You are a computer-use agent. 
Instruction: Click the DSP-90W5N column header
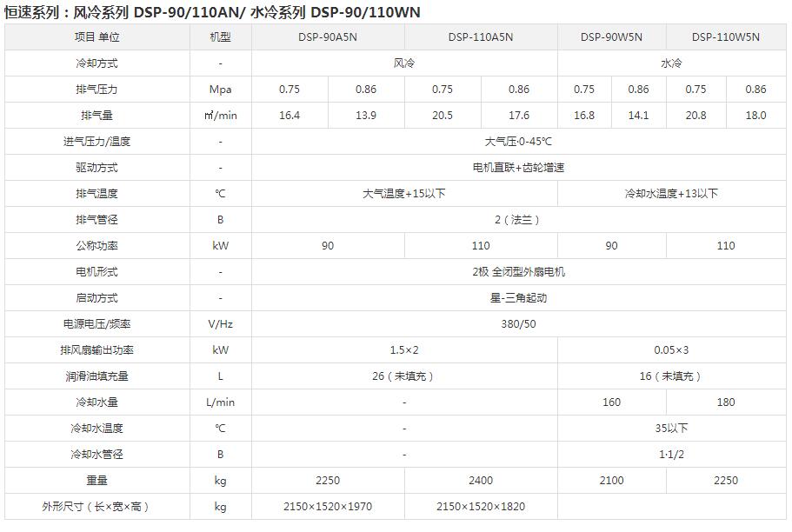(611, 37)
